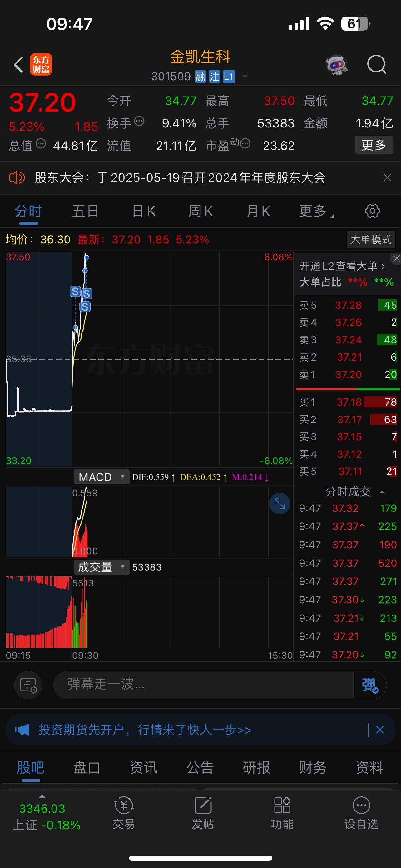Open the 功能 functions icon

(282, 813)
